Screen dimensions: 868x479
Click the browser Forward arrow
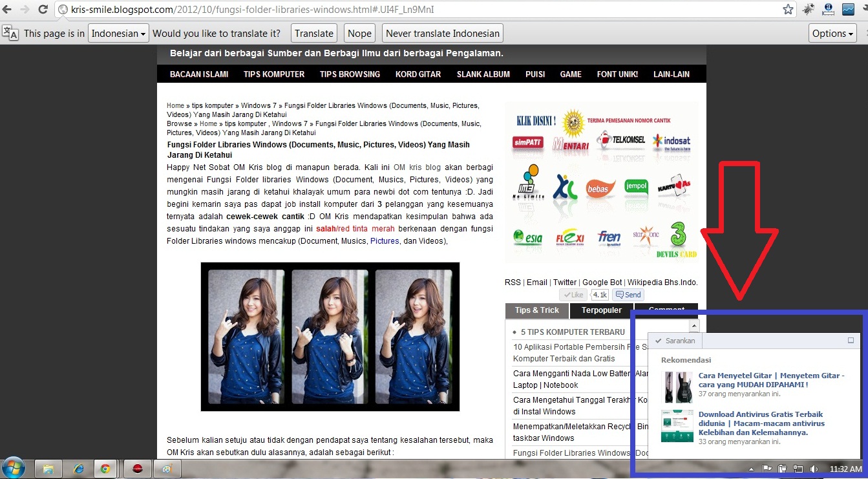(x=25, y=10)
